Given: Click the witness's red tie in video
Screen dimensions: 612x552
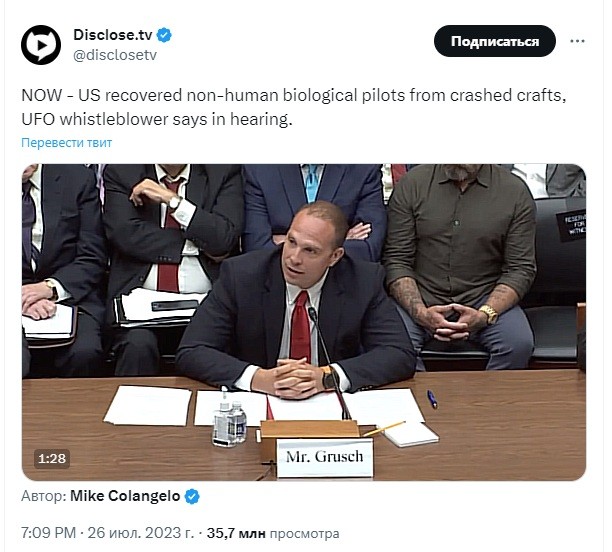Looking at the screenshot, I should (x=300, y=327).
